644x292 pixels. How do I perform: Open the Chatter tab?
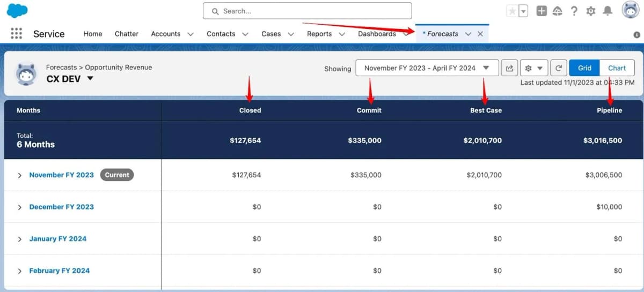127,33
